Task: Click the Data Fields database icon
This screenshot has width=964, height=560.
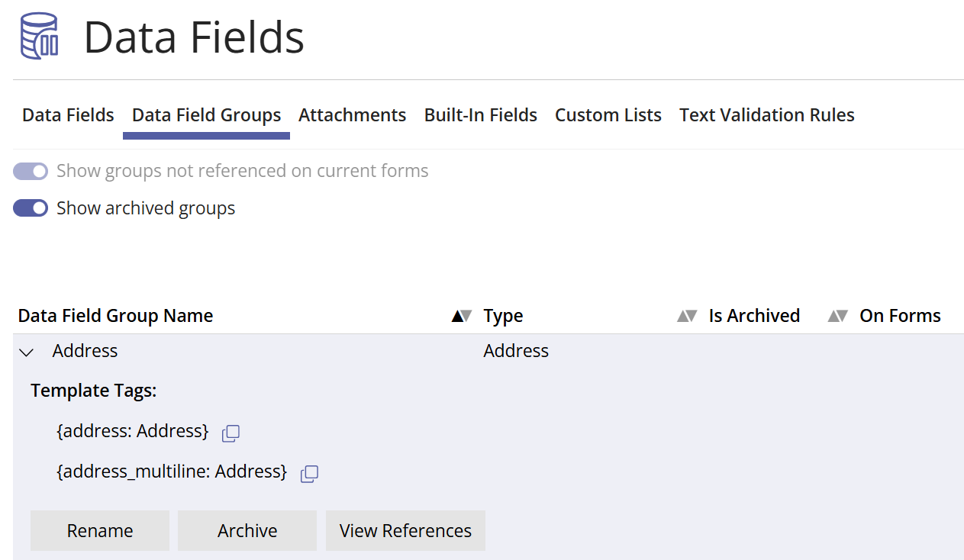Action: [x=39, y=36]
